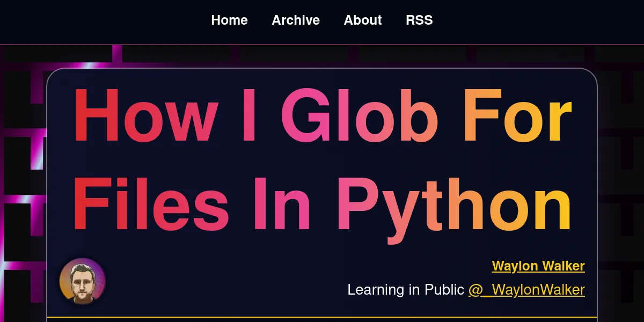Open the RSS feed link

(x=419, y=20)
